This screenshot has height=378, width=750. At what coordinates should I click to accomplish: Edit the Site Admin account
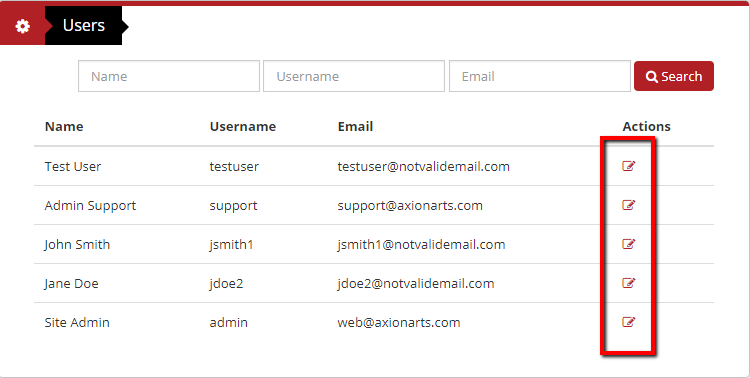629,322
